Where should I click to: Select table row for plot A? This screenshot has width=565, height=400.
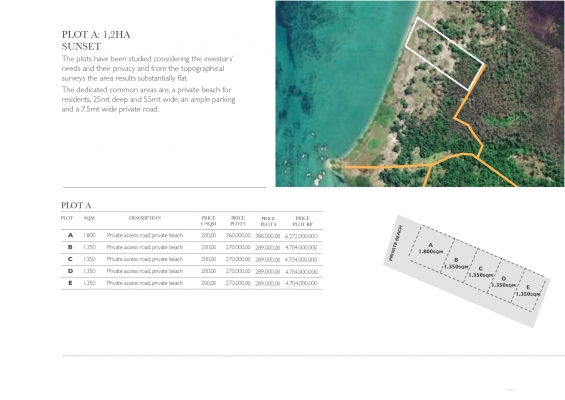[x=192, y=236]
